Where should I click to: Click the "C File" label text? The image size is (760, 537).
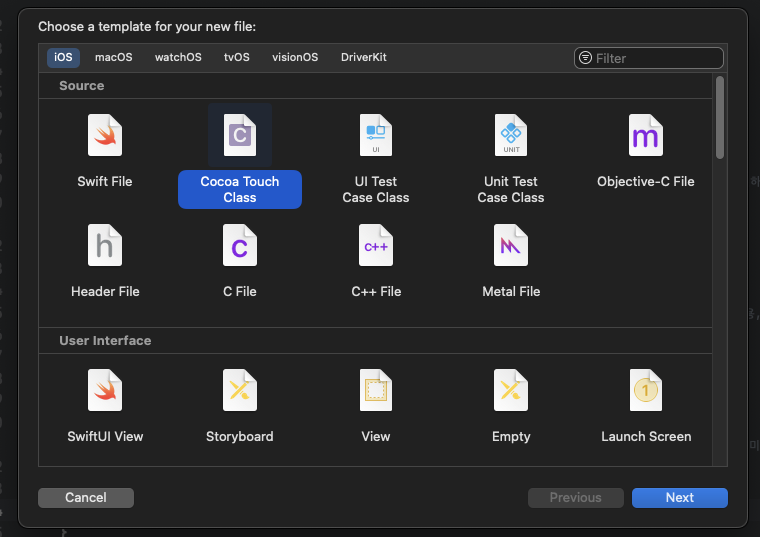240,291
